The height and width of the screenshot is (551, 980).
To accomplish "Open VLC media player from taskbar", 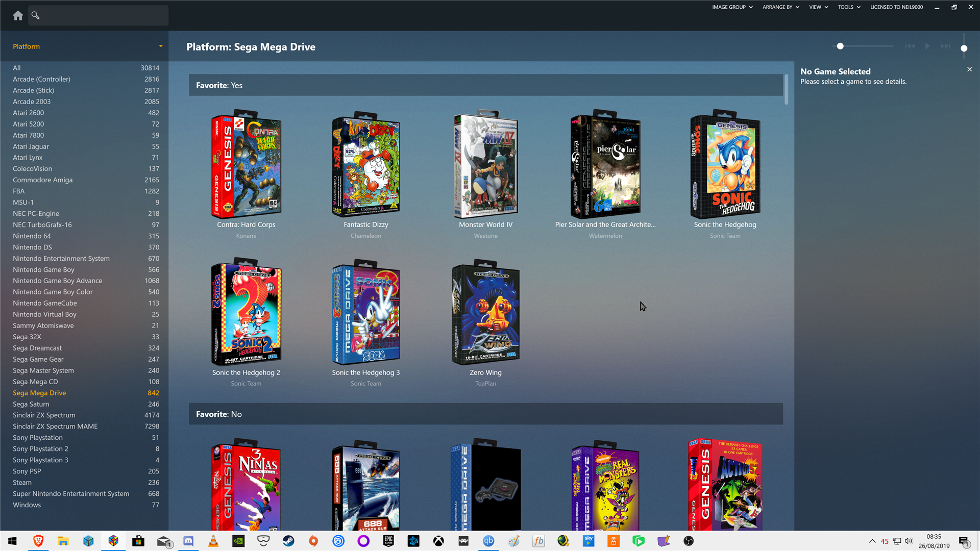I will pyautogui.click(x=213, y=541).
